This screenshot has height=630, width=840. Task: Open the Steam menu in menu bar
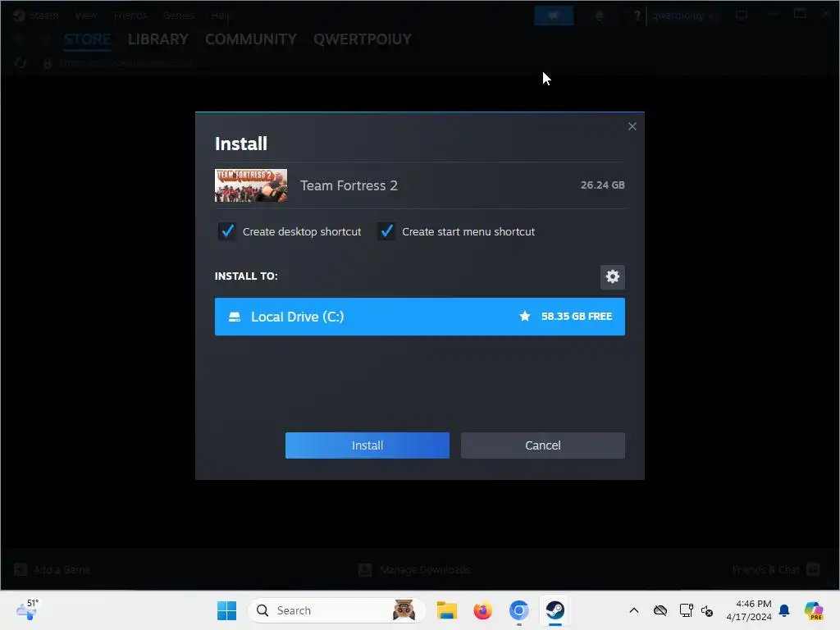coord(43,16)
